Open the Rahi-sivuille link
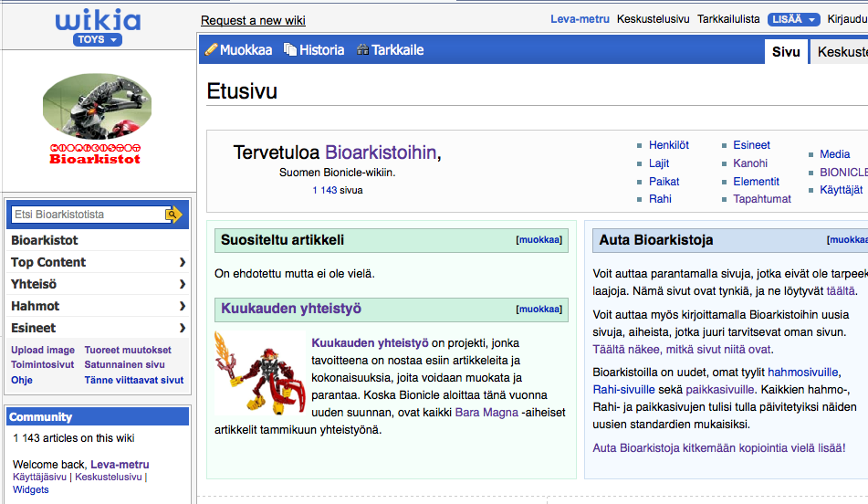868x504 pixels. click(623, 389)
